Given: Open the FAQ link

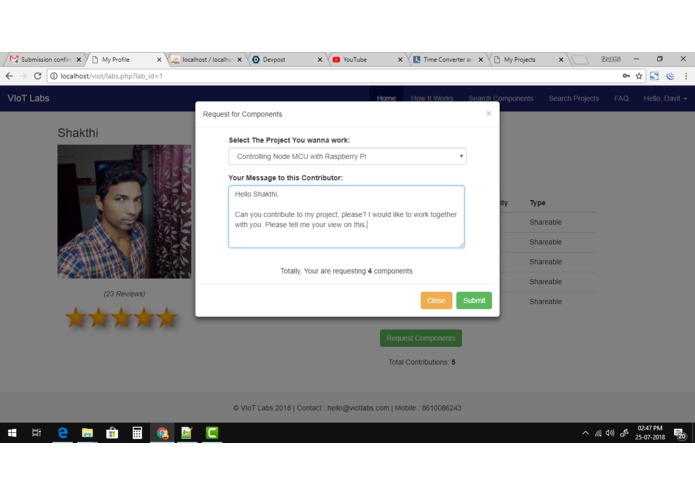Looking at the screenshot, I should pyautogui.click(x=621, y=98).
